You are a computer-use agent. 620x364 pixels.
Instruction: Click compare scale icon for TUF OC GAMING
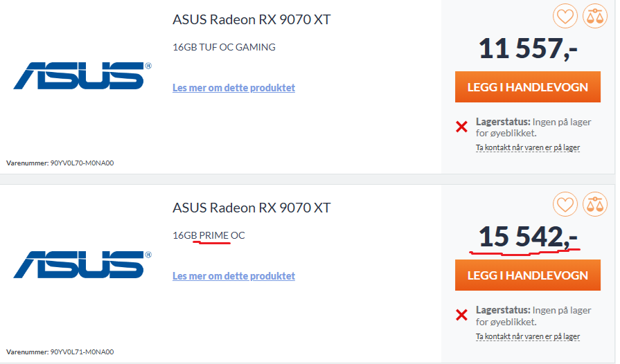(x=594, y=17)
